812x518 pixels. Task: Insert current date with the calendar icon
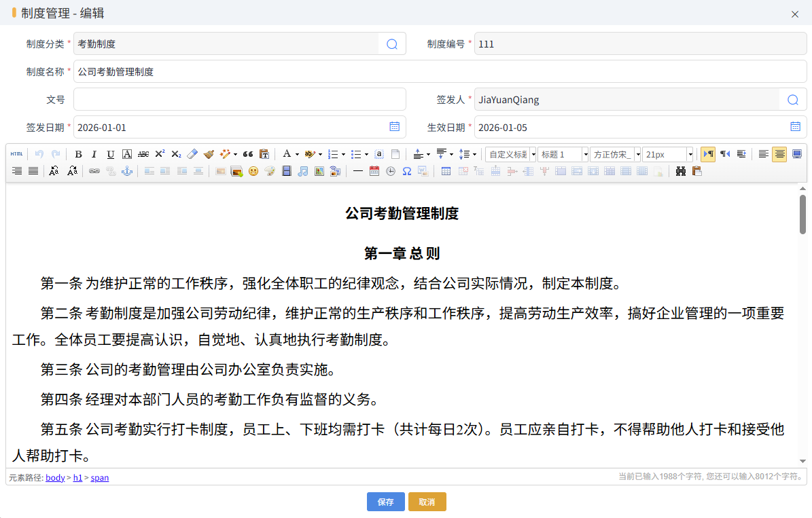(374, 171)
